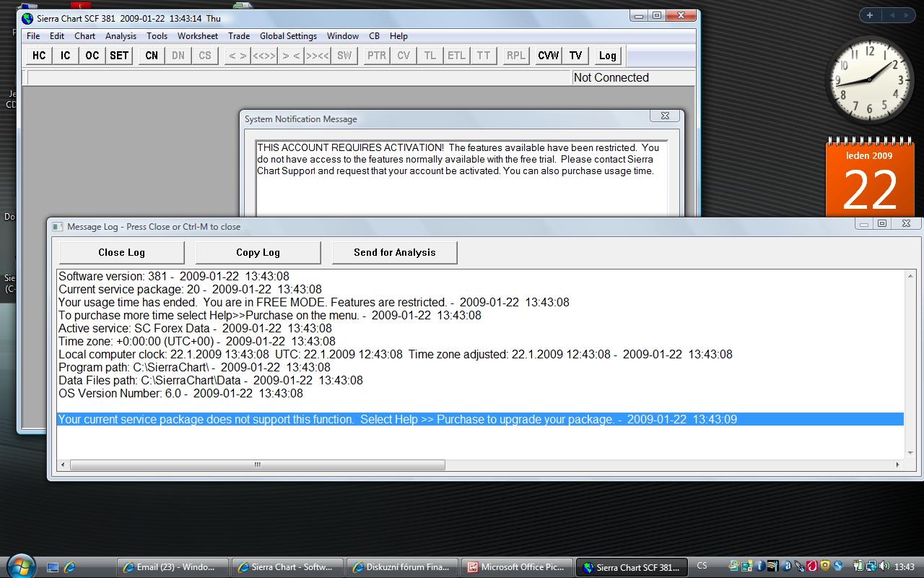Open the Window menu
924x578 pixels.
click(x=343, y=36)
